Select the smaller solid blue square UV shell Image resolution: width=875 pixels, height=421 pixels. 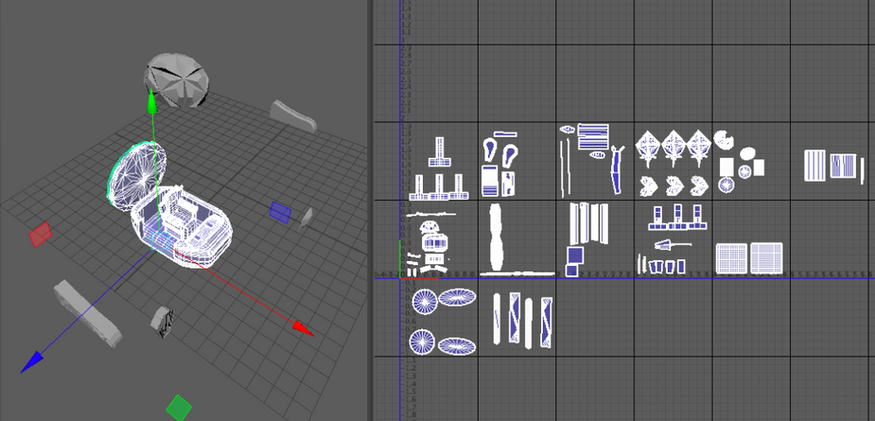[x=571, y=271]
